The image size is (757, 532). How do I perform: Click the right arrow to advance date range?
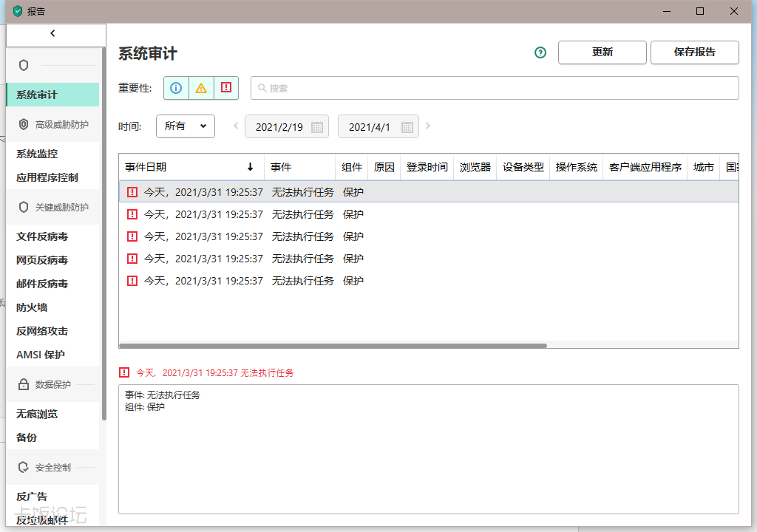pos(428,126)
